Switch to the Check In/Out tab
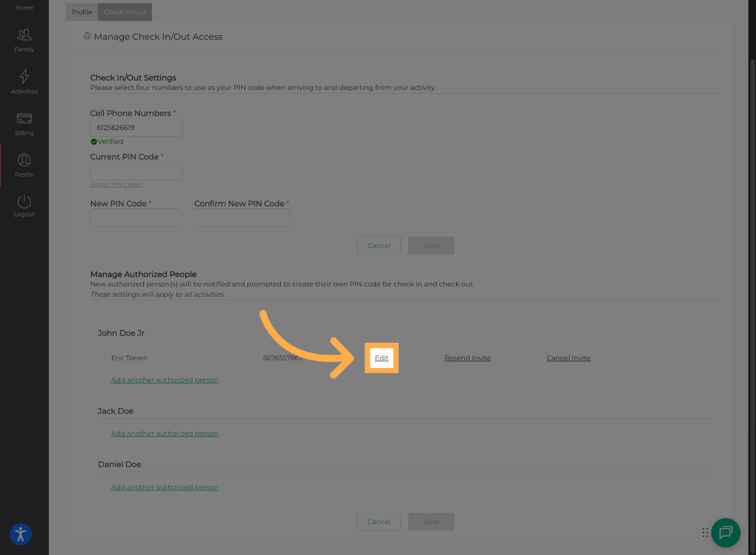This screenshot has width=756, height=555. pos(124,12)
